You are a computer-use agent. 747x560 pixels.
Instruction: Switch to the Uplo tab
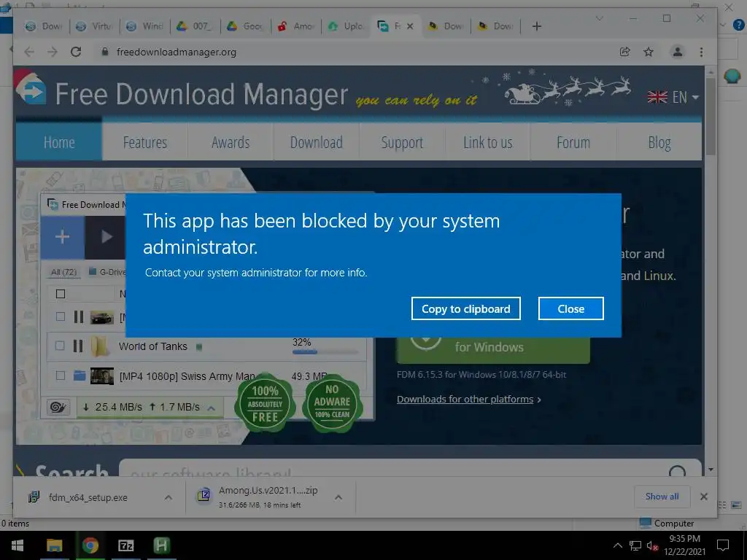coord(347,26)
